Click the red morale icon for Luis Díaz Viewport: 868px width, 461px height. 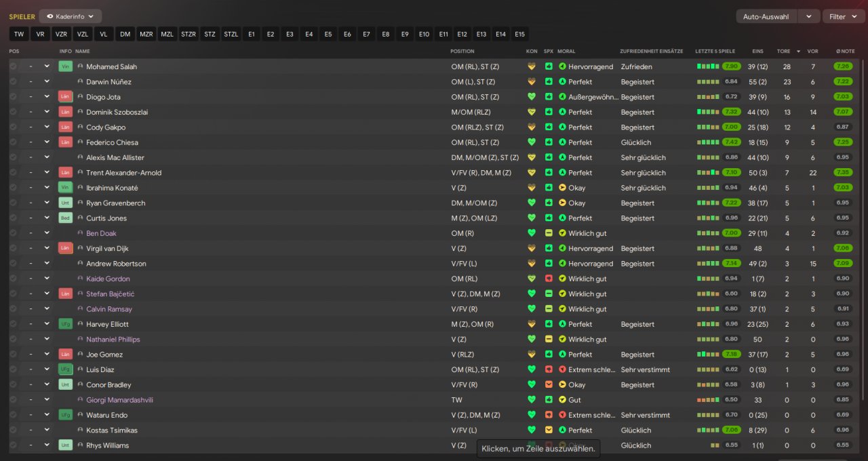pyautogui.click(x=562, y=369)
